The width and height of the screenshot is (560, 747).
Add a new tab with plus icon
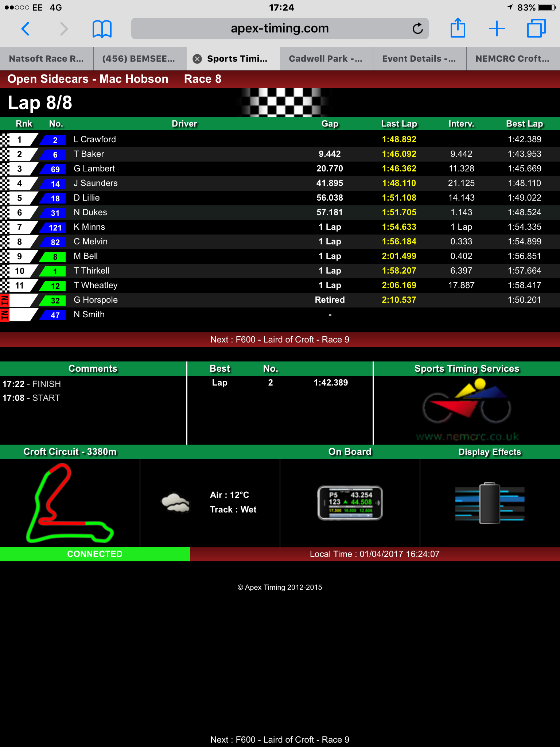coord(497,28)
